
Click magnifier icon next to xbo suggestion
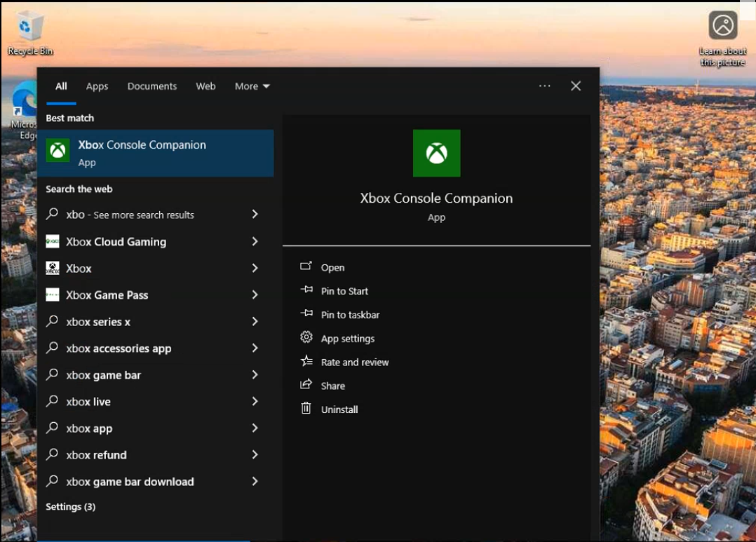52,214
